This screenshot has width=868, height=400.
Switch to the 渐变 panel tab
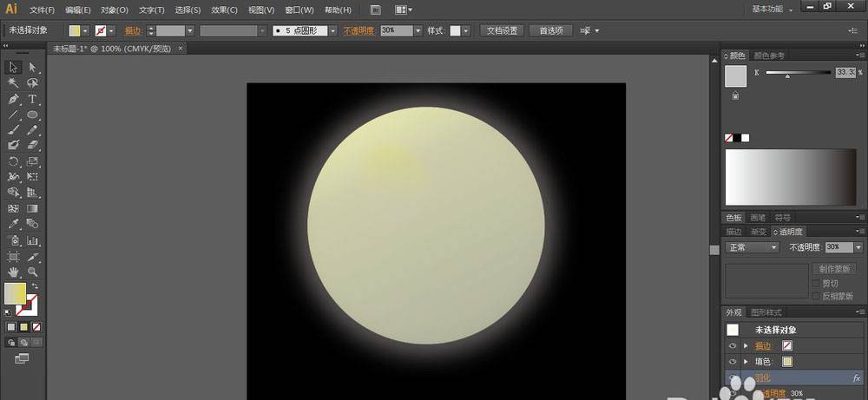coord(758,232)
